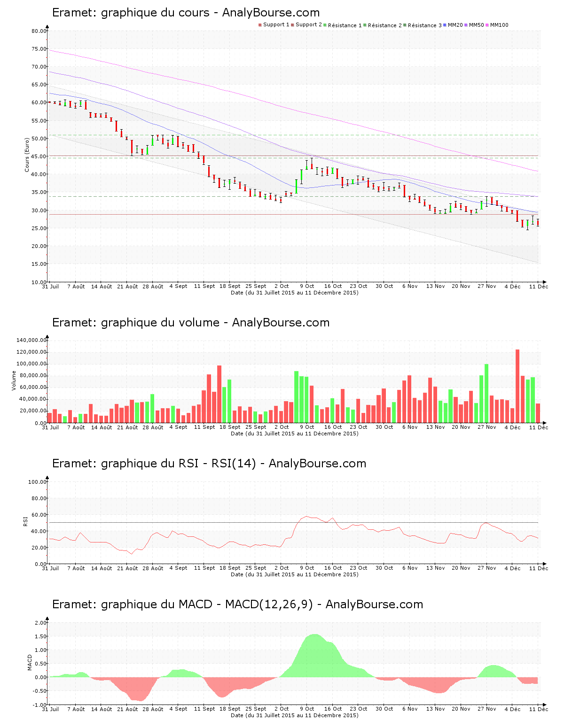Image resolution: width=564 pixels, height=728 pixels.
Task: Click '16 Oct' date on MACD chart axis
Action: coord(333,709)
